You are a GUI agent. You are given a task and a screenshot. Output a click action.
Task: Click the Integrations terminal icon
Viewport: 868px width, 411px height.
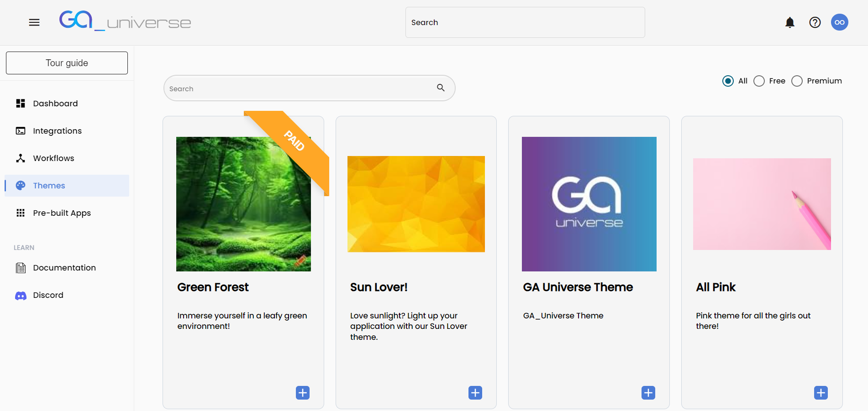click(x=21, y=131)
